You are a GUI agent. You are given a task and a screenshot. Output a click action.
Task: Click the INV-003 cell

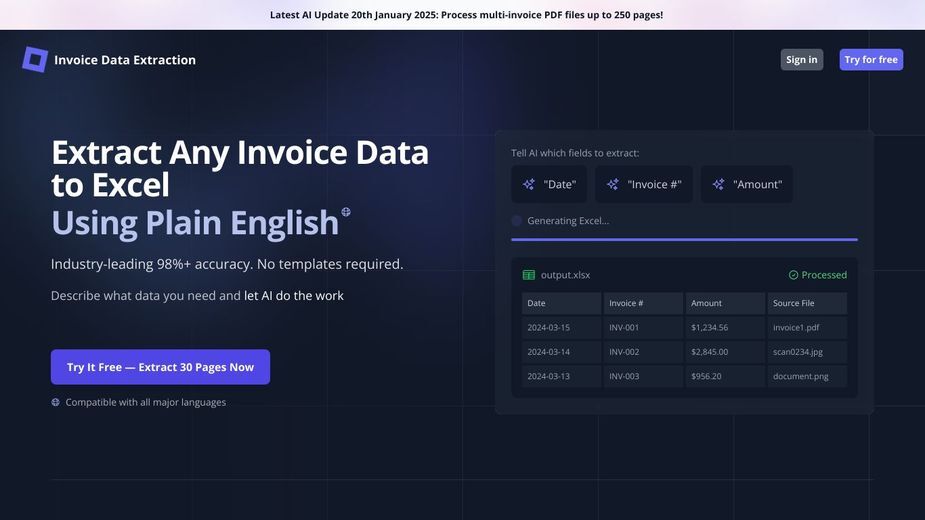click(643, 376)
